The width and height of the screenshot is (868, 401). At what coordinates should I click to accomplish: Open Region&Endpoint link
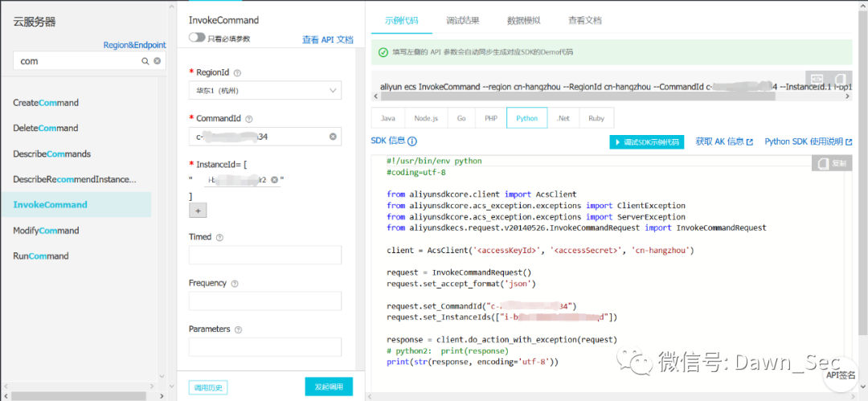pos(134,46)
